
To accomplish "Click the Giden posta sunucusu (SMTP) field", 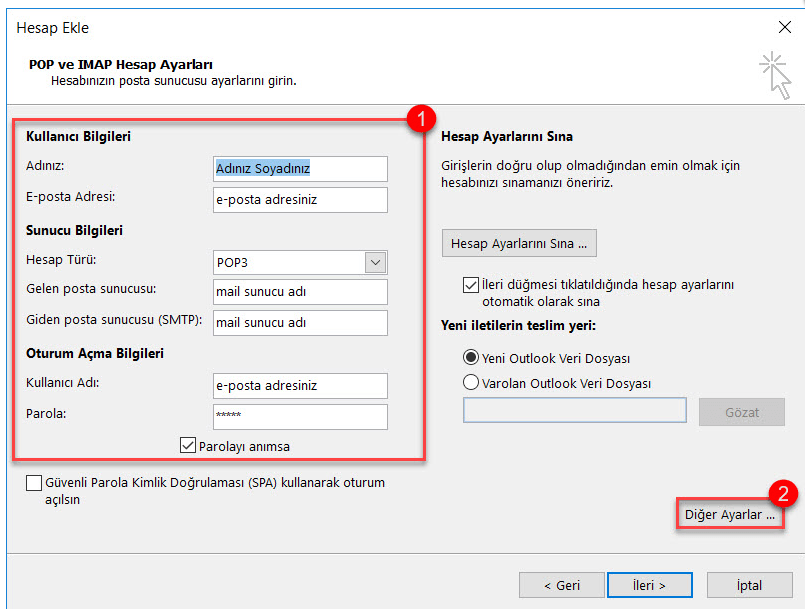I will click(x=300, y=323).
